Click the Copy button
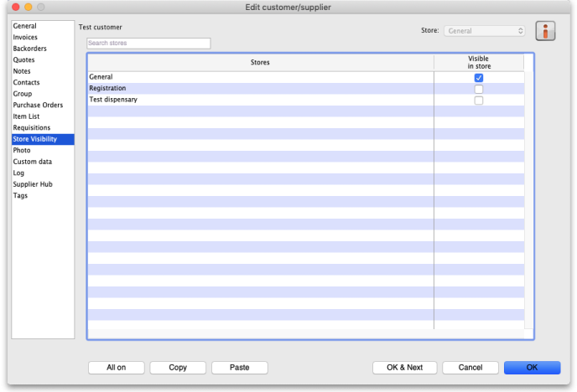 point(178,368)
